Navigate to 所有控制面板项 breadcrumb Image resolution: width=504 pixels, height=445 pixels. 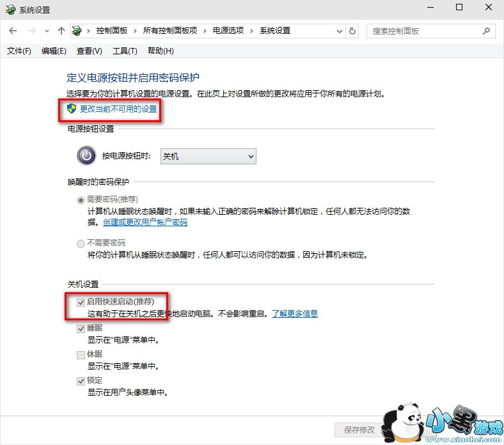[170, 31]
